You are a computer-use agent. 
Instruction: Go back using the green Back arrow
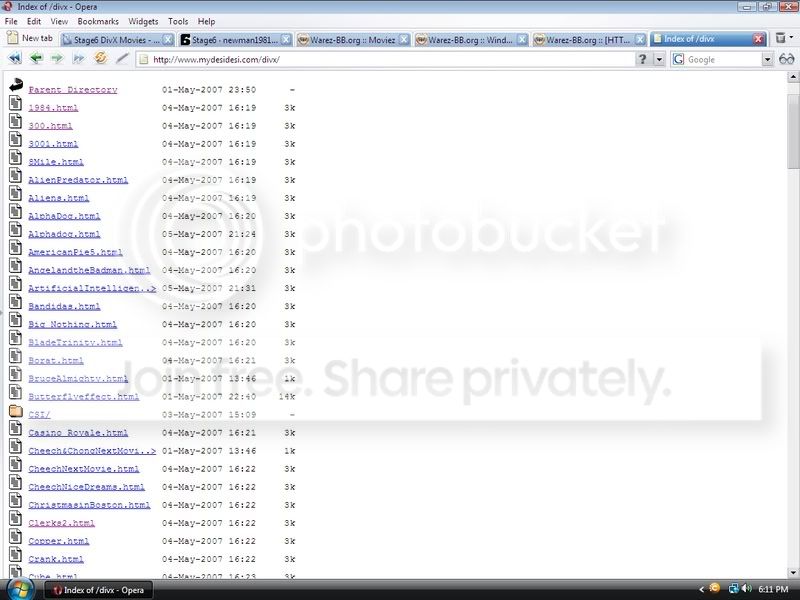tap(36, 59)
